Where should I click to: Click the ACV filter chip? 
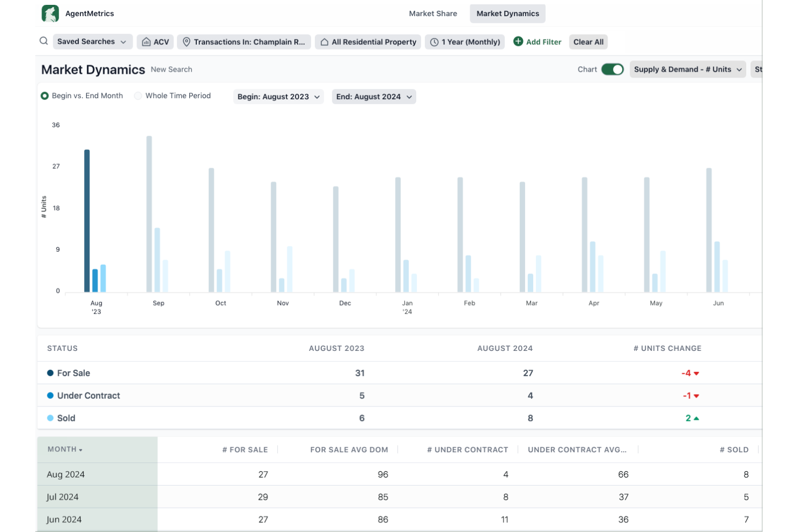(155, 42)
